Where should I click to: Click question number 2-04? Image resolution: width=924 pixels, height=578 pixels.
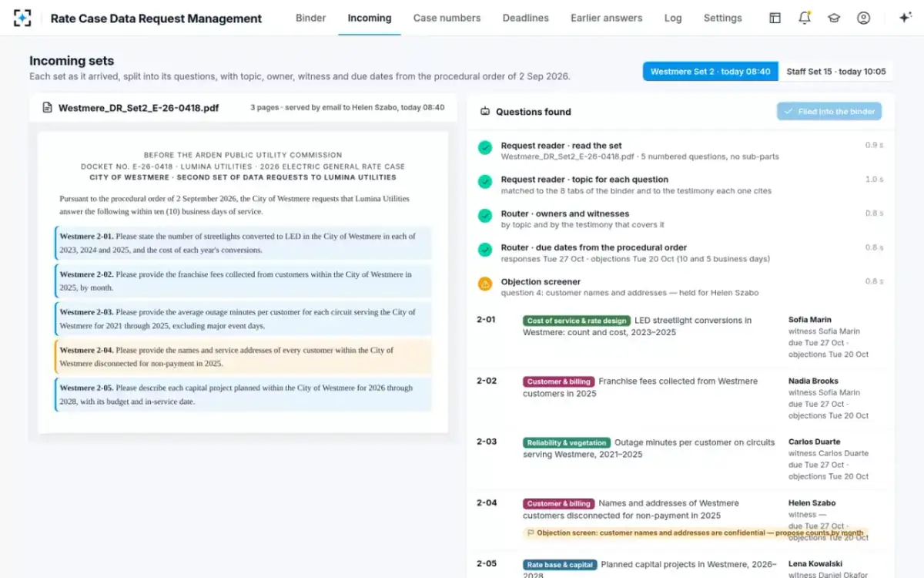pos(487,502)
